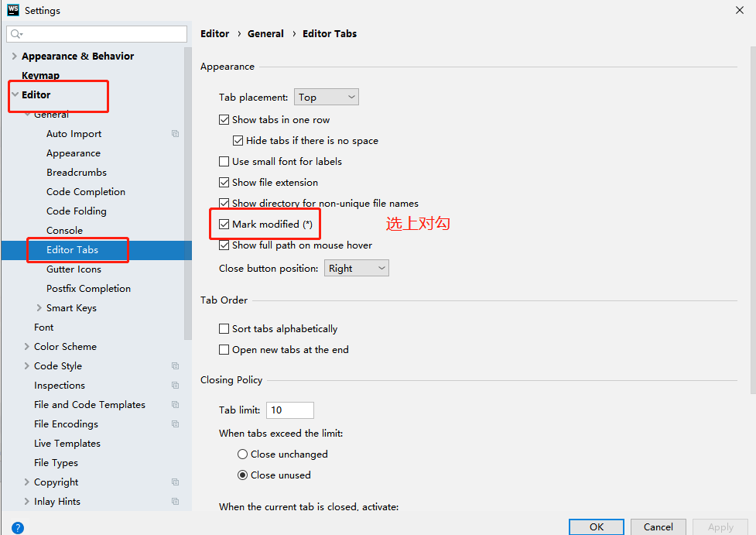This screenshot has width=756, height=535.
Task: Click the search magnifier icon in settings
Action: coord(16,34)
